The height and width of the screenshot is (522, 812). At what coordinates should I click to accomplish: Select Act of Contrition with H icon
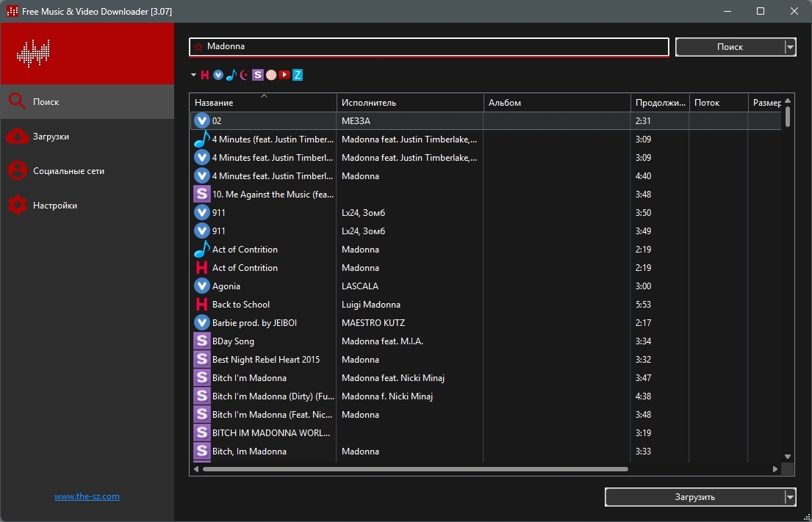pos(245,268)
